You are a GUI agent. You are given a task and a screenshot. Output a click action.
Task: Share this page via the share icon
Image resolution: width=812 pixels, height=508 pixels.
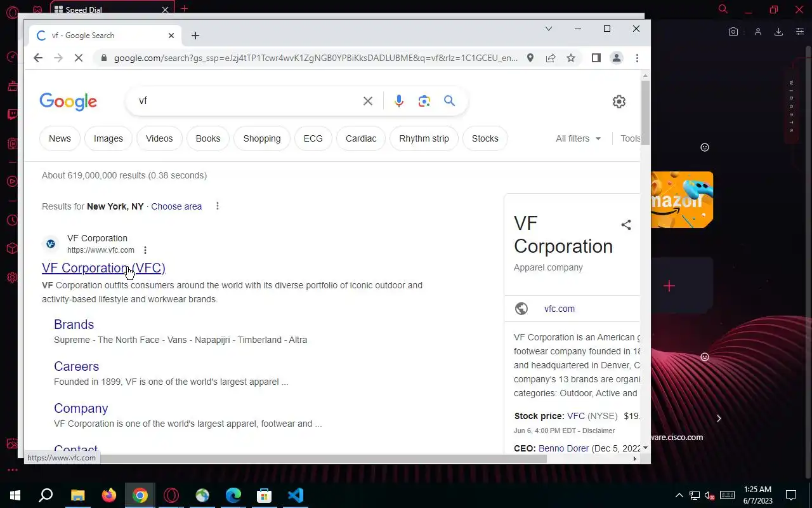(x=551, y=58)
